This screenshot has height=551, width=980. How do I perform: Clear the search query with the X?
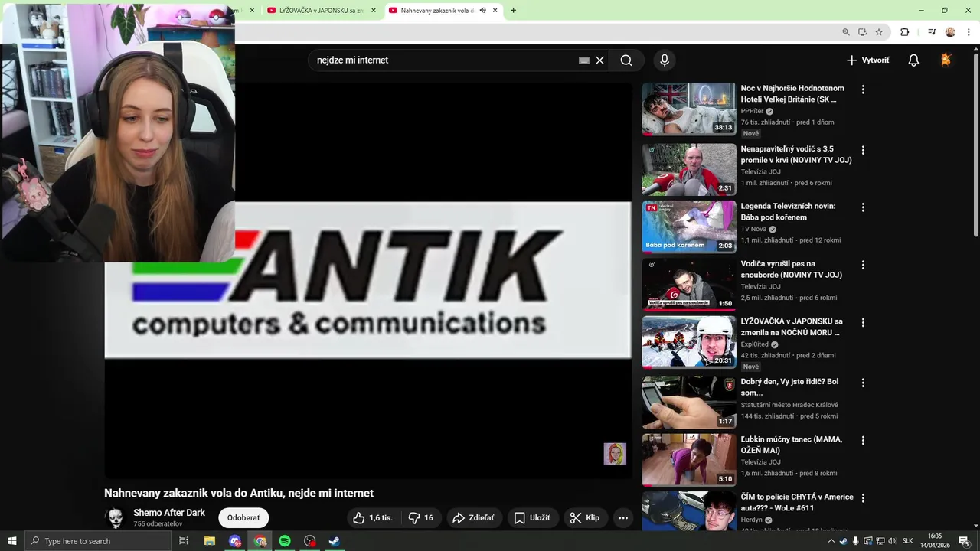[x=600, y=60]
